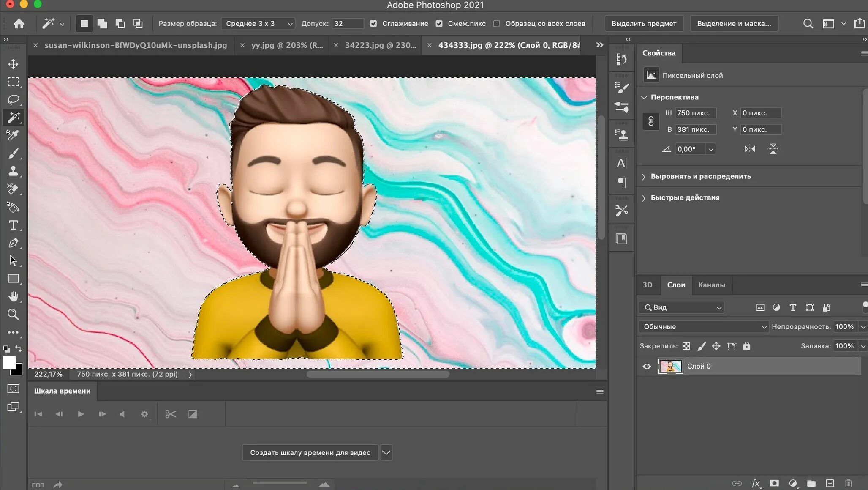Image resolution: width=868 pixels, height=490 pixels.
Task: Select the Zoom tool
Action: click(x=13, y=315)
